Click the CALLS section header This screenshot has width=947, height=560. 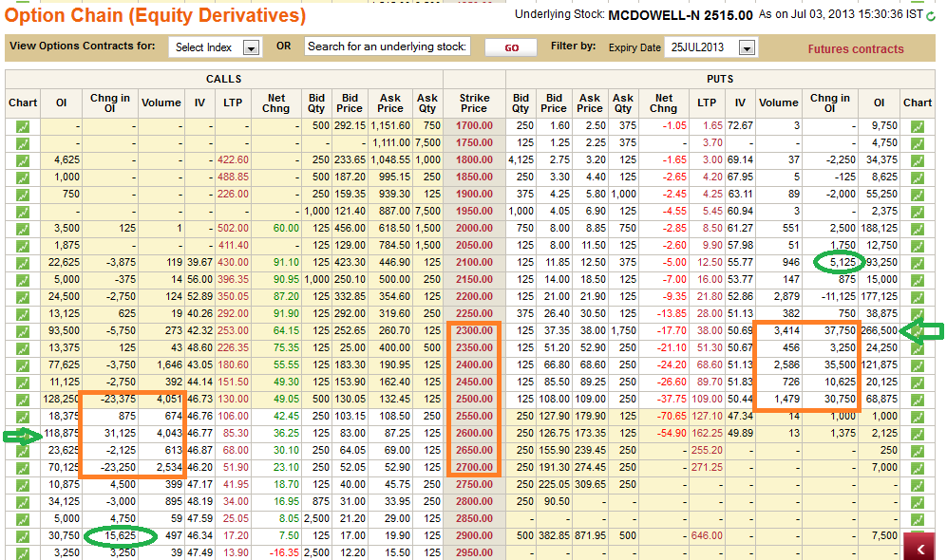[223, 79]
